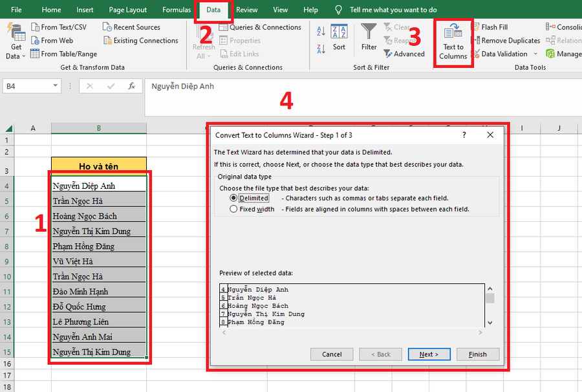The width and height of the screenshot is (582, 392).
Task: Clear the applied filter
Action: (x=396, y=27)
